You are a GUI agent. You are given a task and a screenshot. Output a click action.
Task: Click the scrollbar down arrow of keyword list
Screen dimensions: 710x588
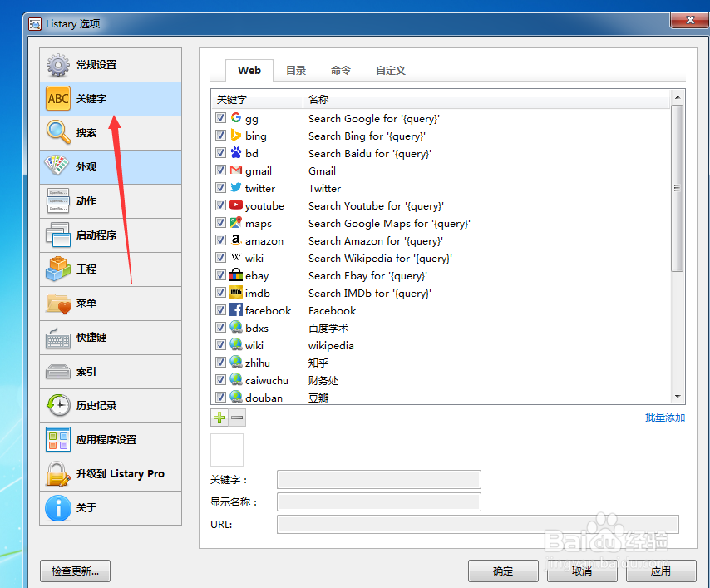pos(678,397)
